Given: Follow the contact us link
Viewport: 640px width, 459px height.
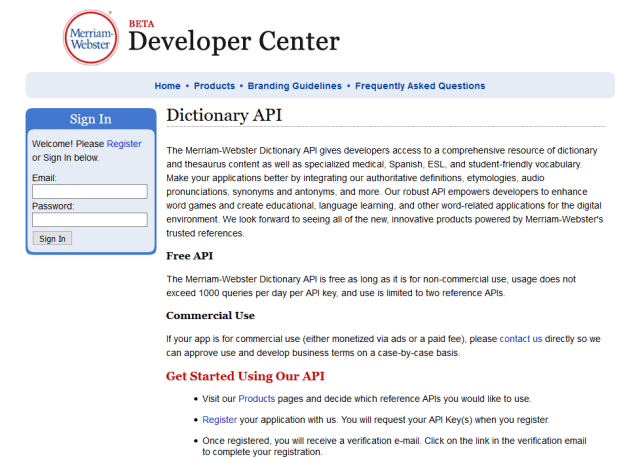Looking at the screenshot, I should (521, 339).
